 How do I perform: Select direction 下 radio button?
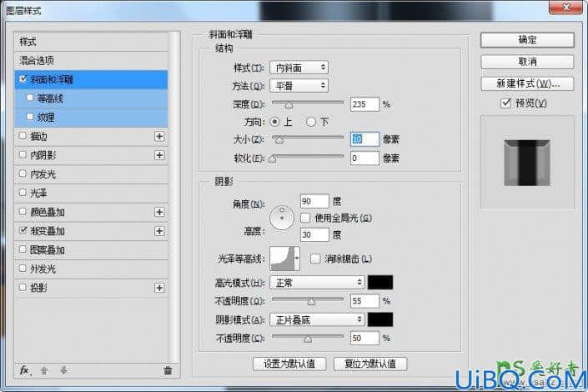pos(311,122)
